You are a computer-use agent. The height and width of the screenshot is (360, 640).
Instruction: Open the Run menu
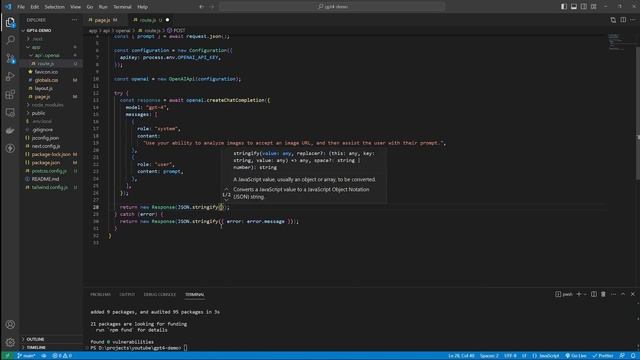tap(103, 7)
